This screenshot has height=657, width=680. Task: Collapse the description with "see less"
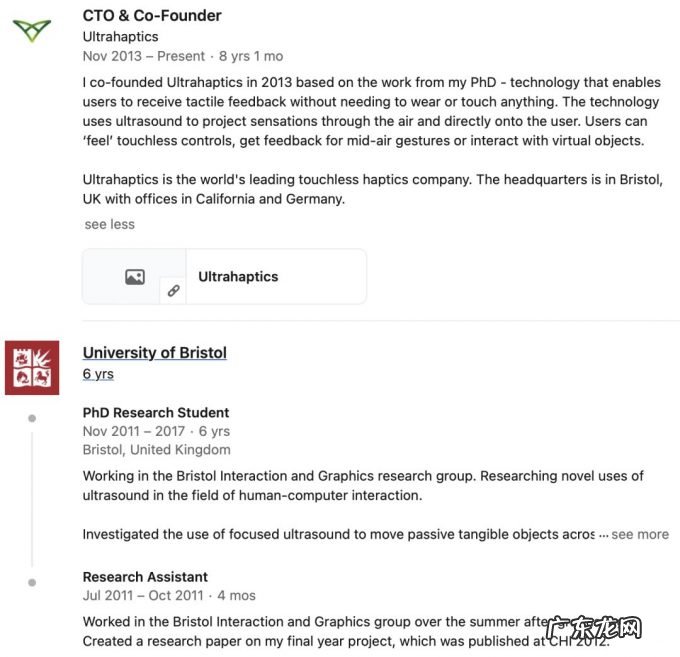coord(109,224)
